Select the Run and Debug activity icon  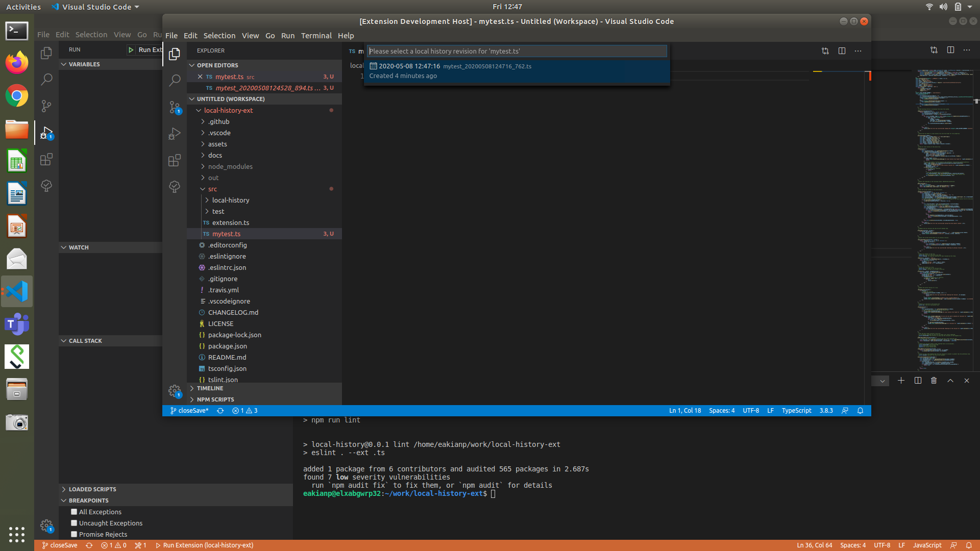click(175, 134)
